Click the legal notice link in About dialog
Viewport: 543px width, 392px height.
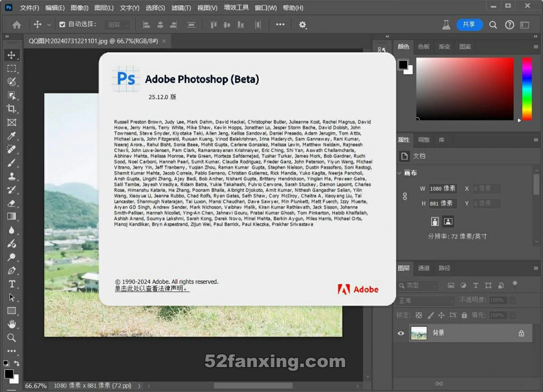pyautogui.click(x=152, y=288)
